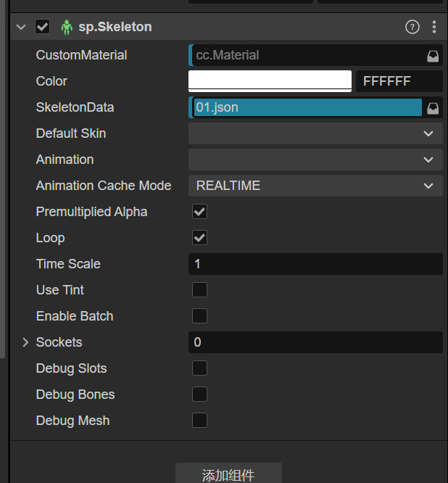The height and width of the screenshot is (483, 448).
Task: Enable Debug Slots checkbox
Action: click(x=199, y=368)
